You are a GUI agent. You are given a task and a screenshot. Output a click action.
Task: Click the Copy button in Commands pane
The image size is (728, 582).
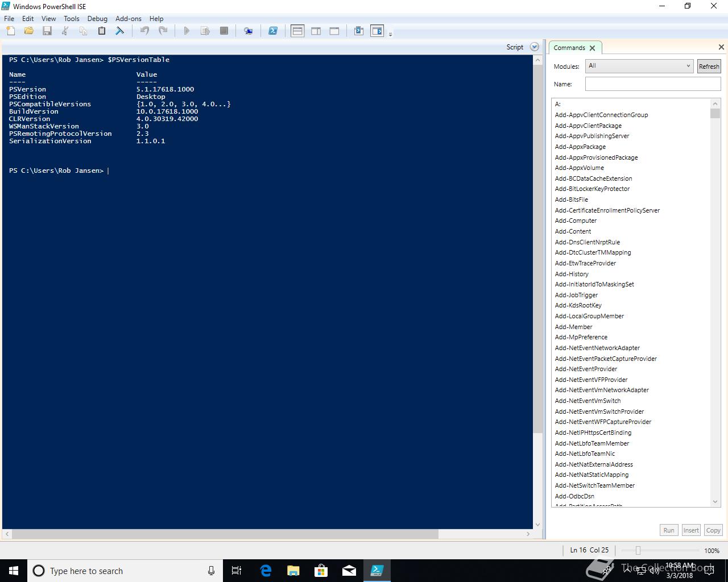[713, 530]
